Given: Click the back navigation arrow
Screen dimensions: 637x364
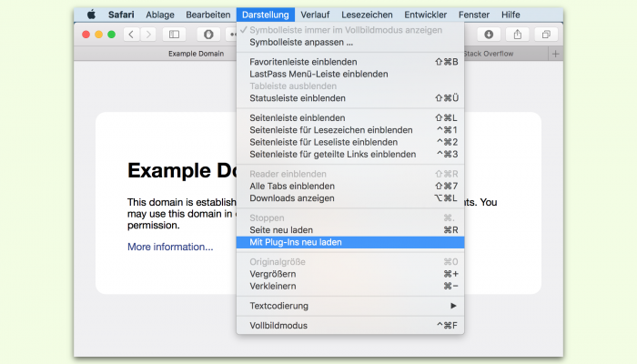Looking at the screenshot, I should point(131,35).
